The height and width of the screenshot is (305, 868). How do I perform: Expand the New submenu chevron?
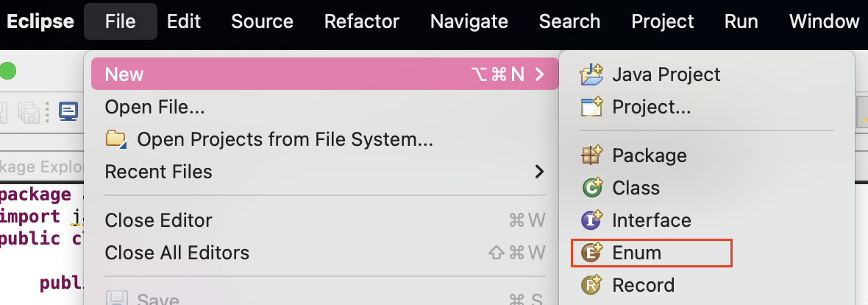(x=540, y=74)
